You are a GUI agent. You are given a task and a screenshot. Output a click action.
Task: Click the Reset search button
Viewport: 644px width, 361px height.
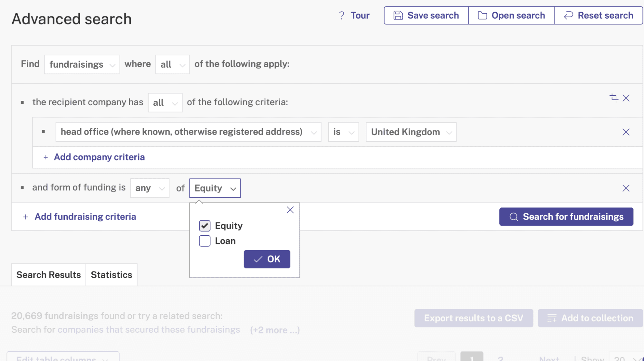coord(599,15)
